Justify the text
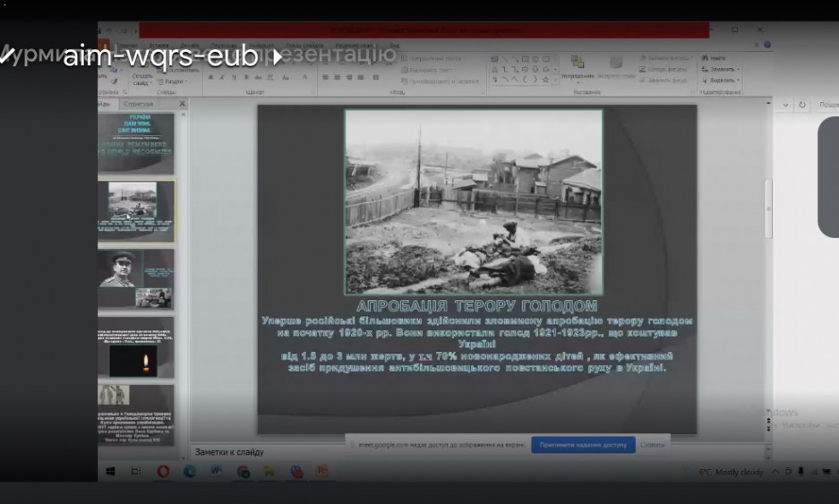This screenshot has height=504, width=839. 361,78
